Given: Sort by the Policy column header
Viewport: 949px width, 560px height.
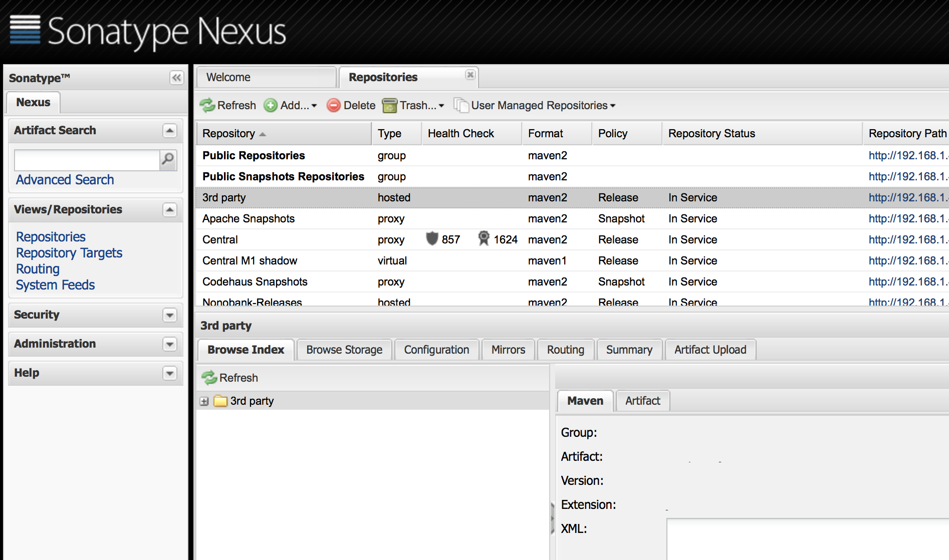Looking at the screenshot, I should coord(627,134).
